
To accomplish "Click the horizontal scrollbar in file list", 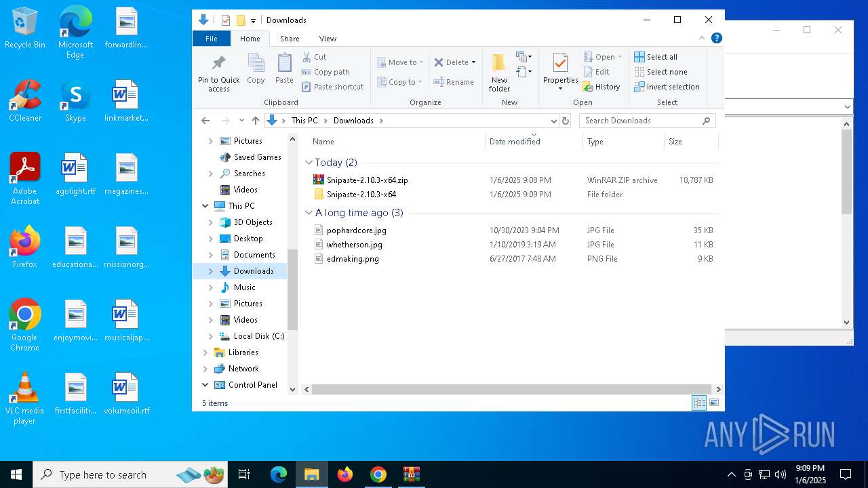I will (511, 390).
